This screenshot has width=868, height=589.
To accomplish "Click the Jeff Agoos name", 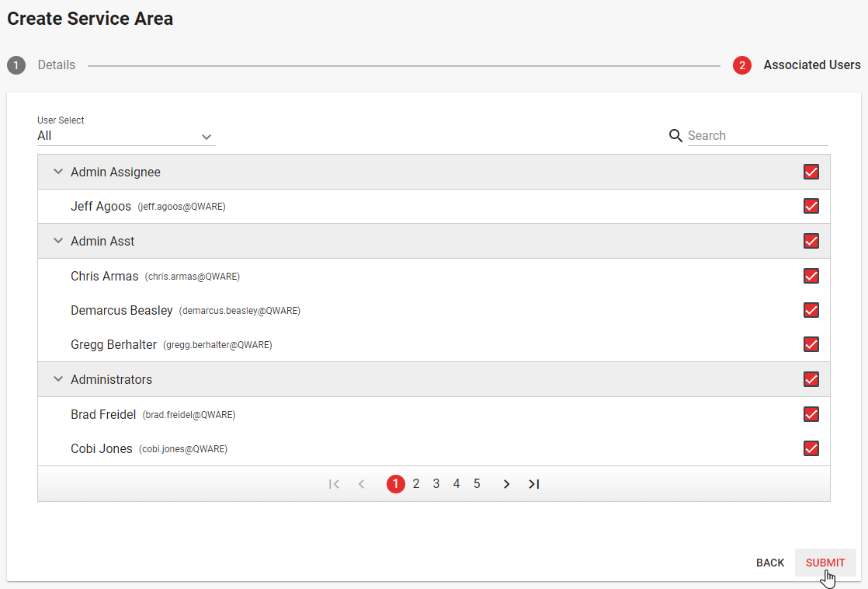I will tap(101, 207).
